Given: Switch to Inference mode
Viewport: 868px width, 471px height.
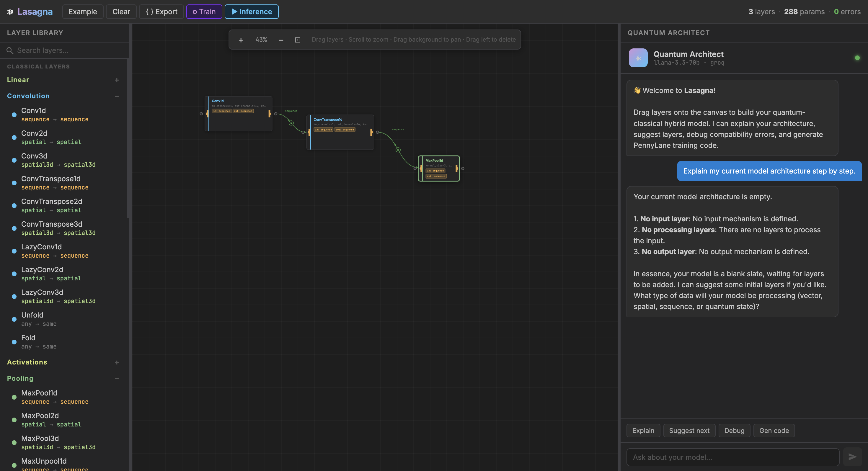Looking at the screenshot, I should click(251, 12).
